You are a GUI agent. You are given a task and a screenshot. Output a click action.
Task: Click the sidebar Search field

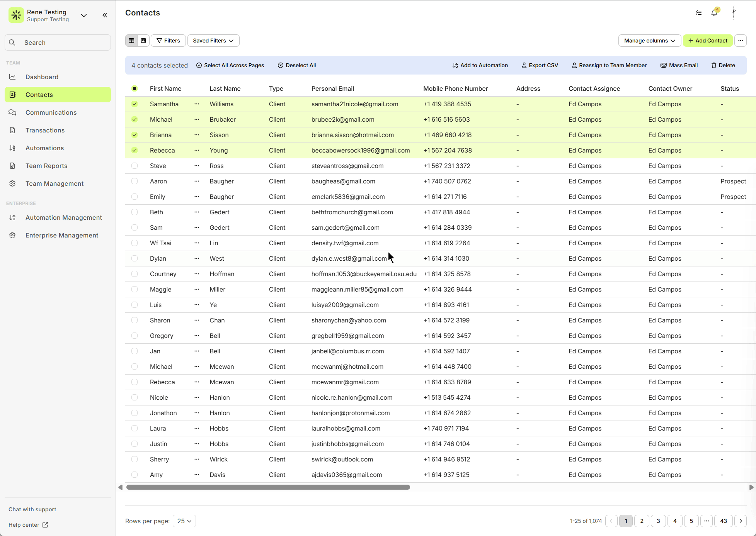coord(58,42)
